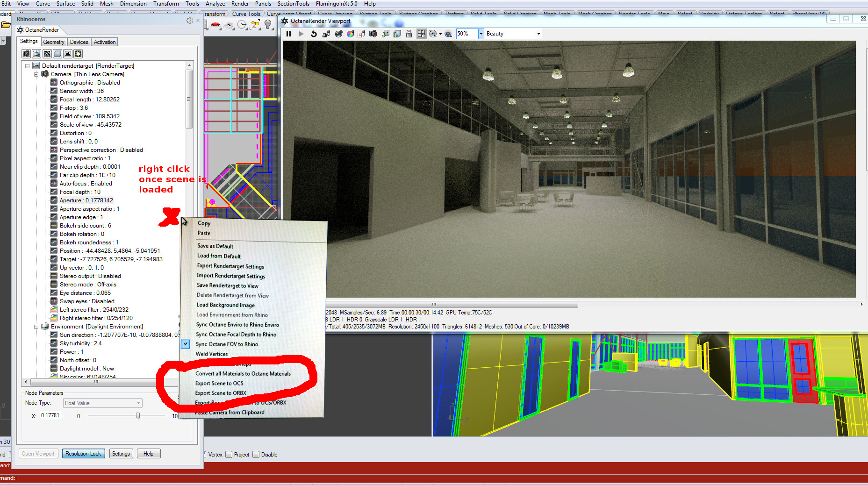Toggle the four-pane grid icon in viewport toolbar
Viewport: 868px width, 485px height.
[x=422, y=34]
